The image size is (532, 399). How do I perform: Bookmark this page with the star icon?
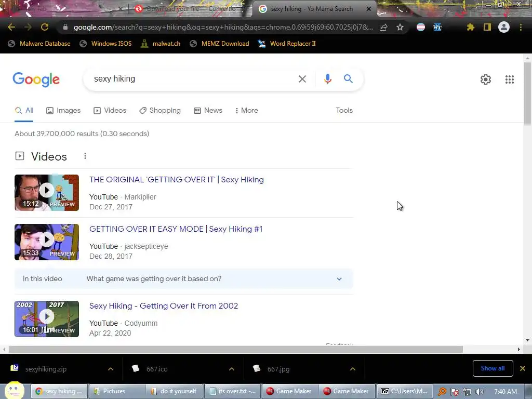click(400, 27)
